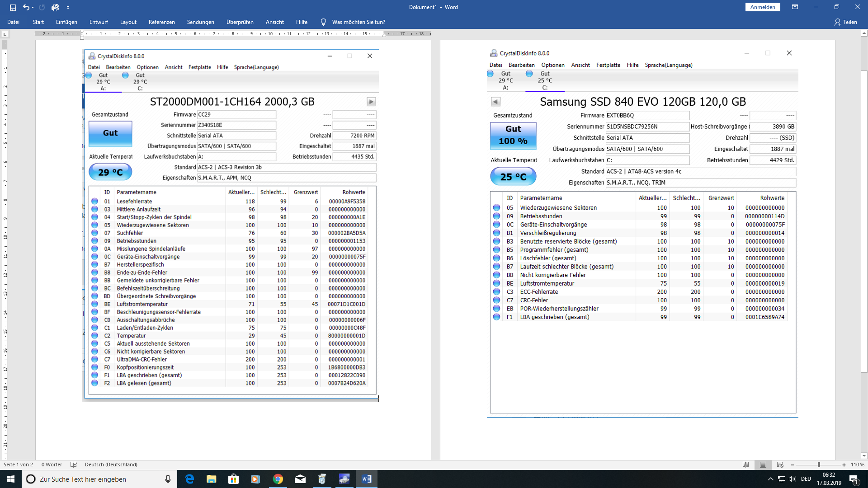Activate Print Layout view toggle
This screenshot has height=488, width=868.
point(763,465)
